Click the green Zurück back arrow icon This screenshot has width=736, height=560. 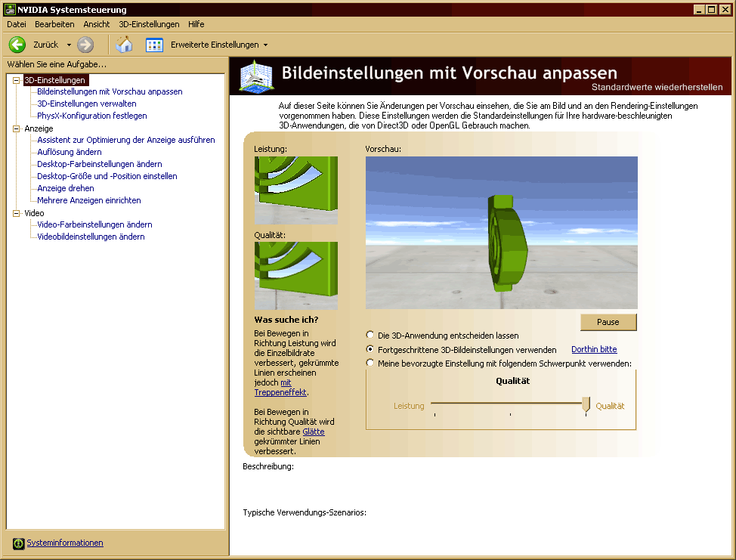[x=17, y=45]
